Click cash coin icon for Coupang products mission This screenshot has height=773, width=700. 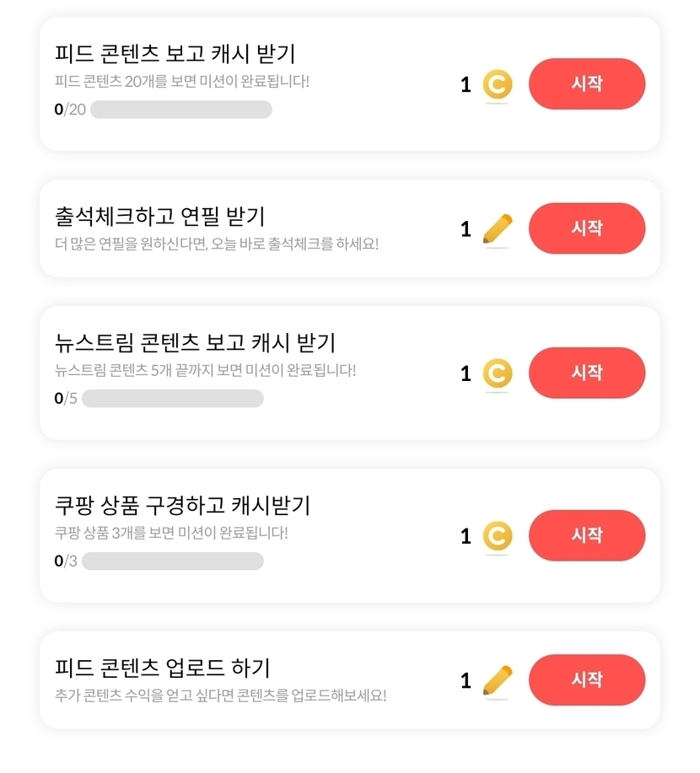click(x=498, y=536)
